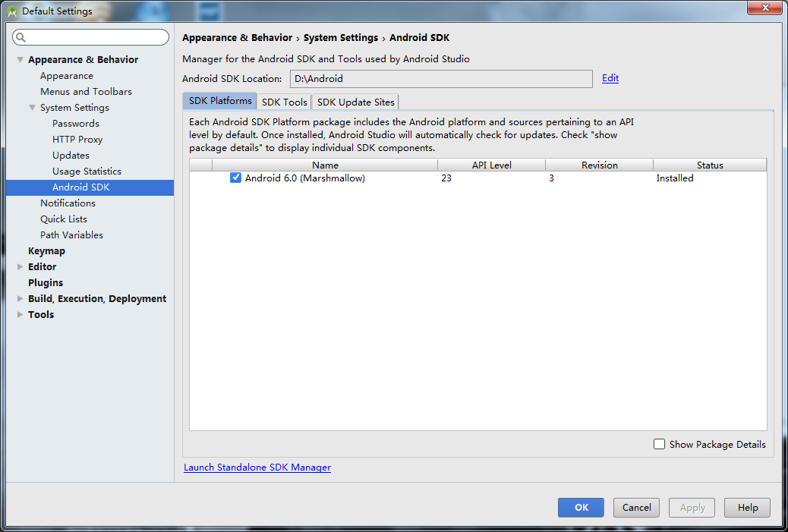Select Keymap in the sidebar

[x=47, y=250]
